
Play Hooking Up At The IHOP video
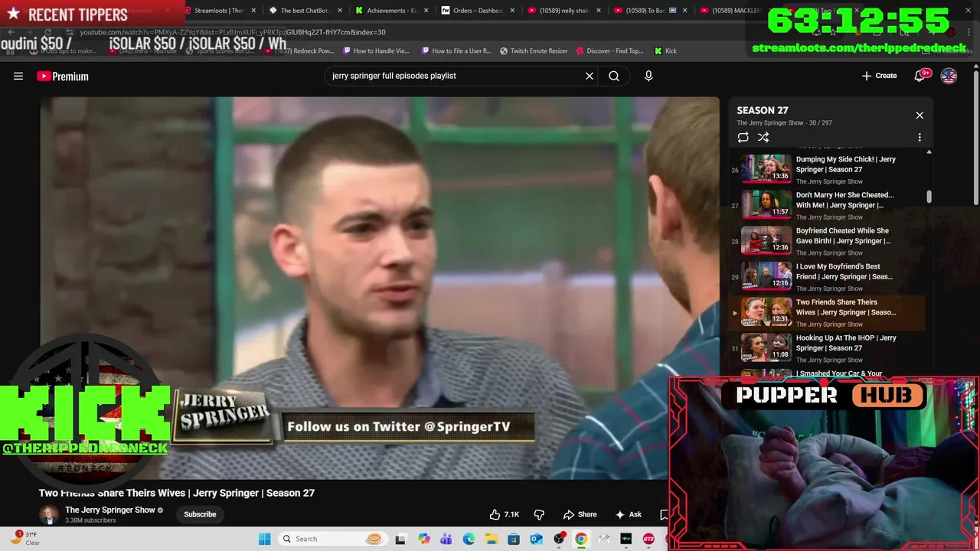click(x=828, y=348)
